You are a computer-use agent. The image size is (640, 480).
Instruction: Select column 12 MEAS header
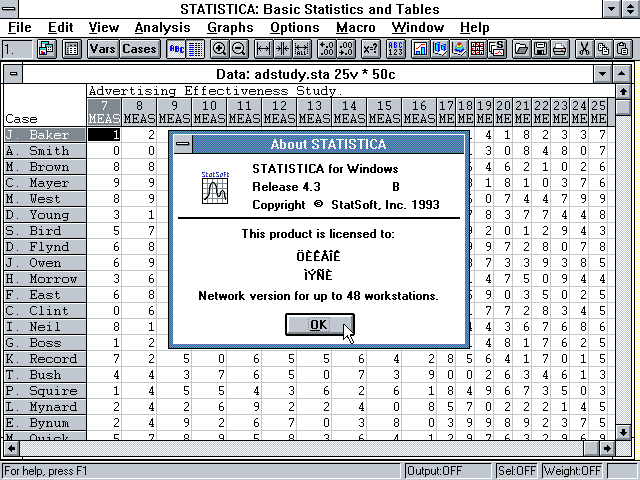pos(279,112)
